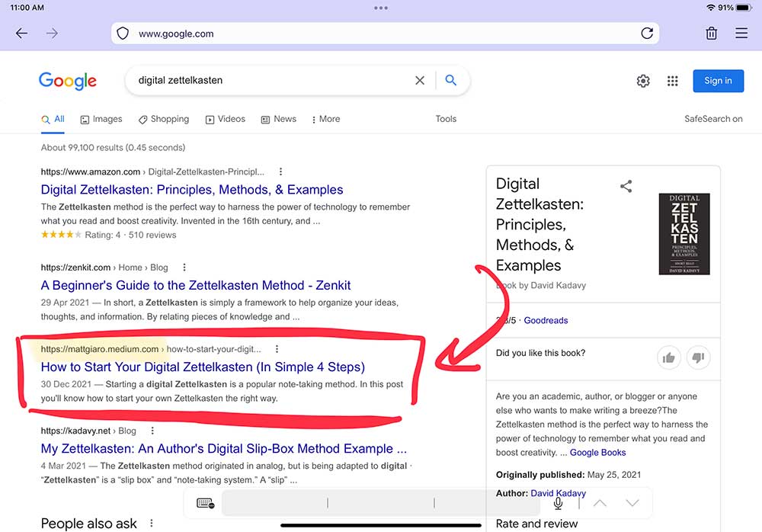Tap the blue magnifier search button
Screen dimensions: 762x532
[450, 80]
